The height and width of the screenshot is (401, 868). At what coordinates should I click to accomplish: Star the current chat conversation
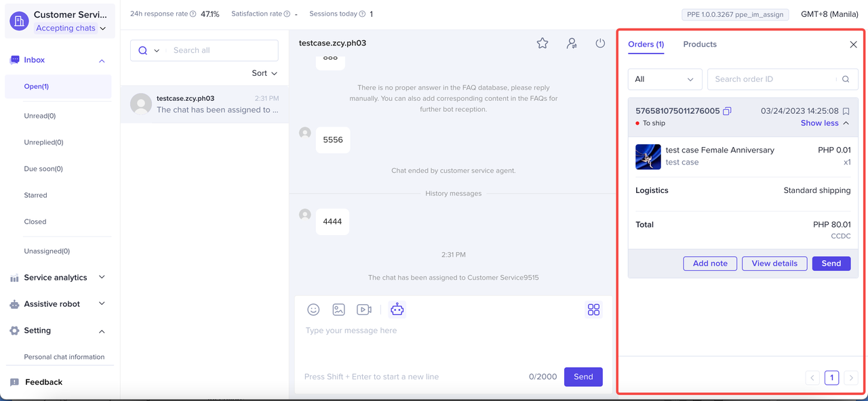(x=542, y=43)
